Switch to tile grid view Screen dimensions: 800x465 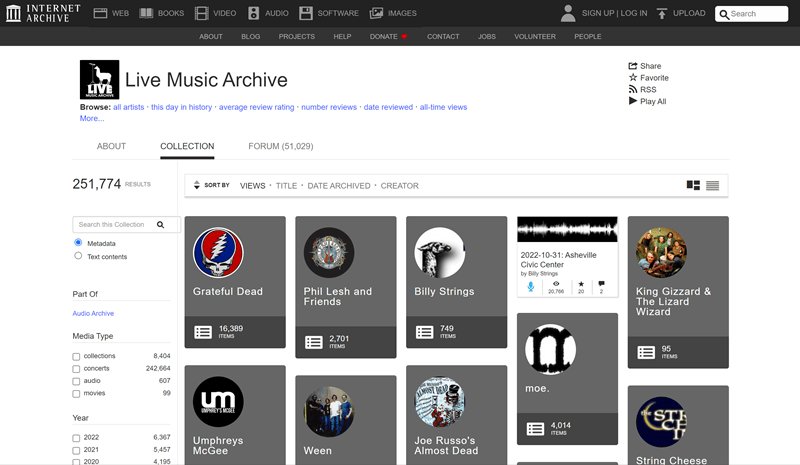(693, 185)
